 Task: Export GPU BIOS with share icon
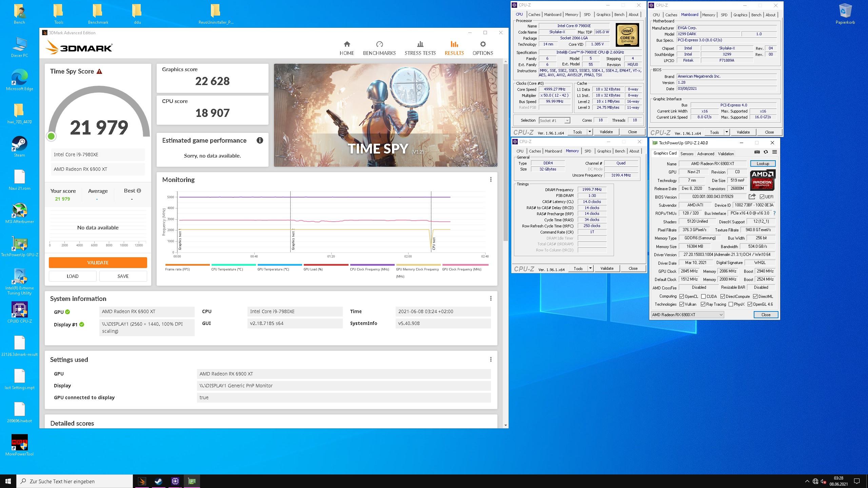(x=752, y=197)
